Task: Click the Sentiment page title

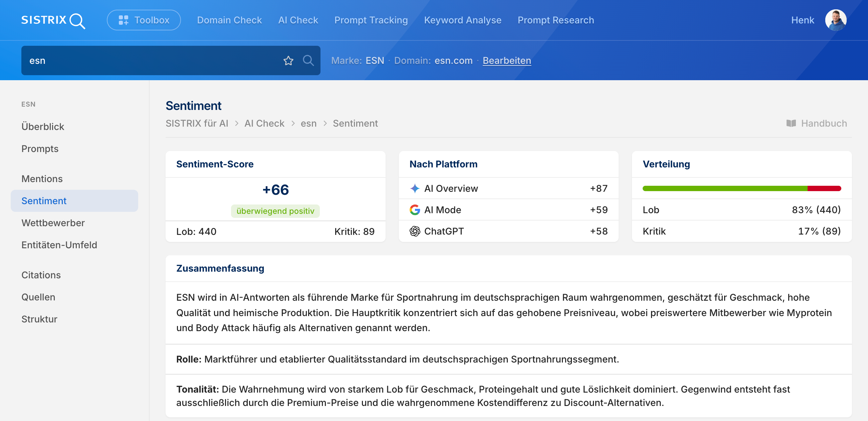Action: click(x=193, y=106)
